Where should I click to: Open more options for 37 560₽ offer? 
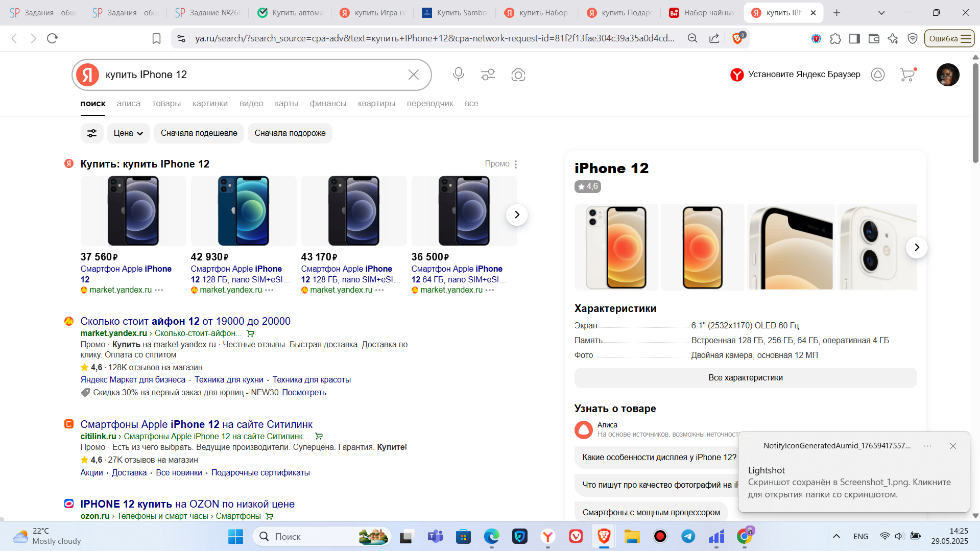(x=159, y=290)
